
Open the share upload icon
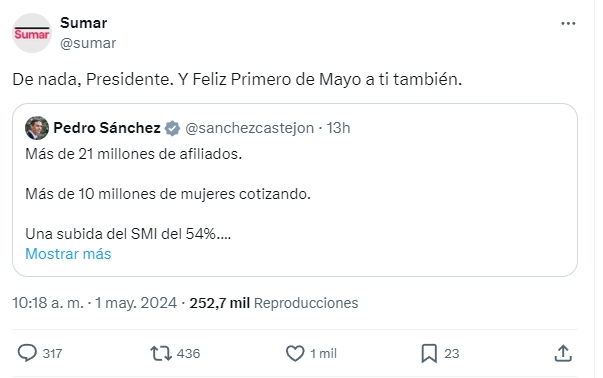pos(563,353)
